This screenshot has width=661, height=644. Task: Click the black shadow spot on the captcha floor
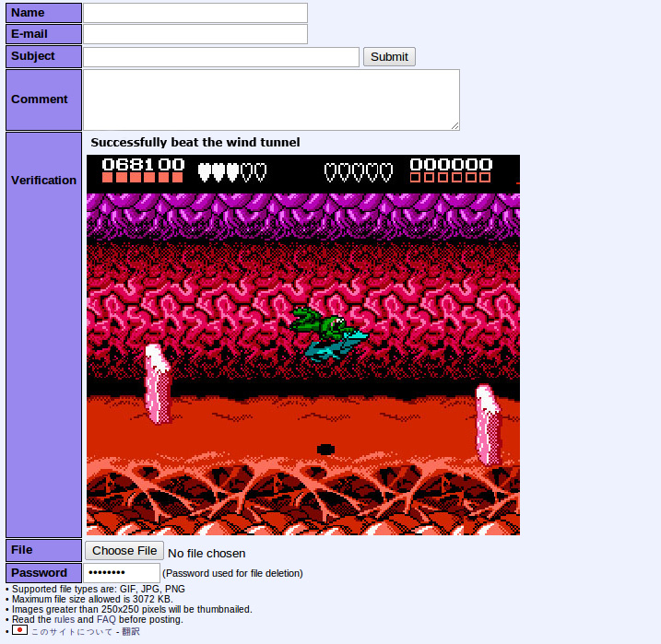click(x=325, y=450)
